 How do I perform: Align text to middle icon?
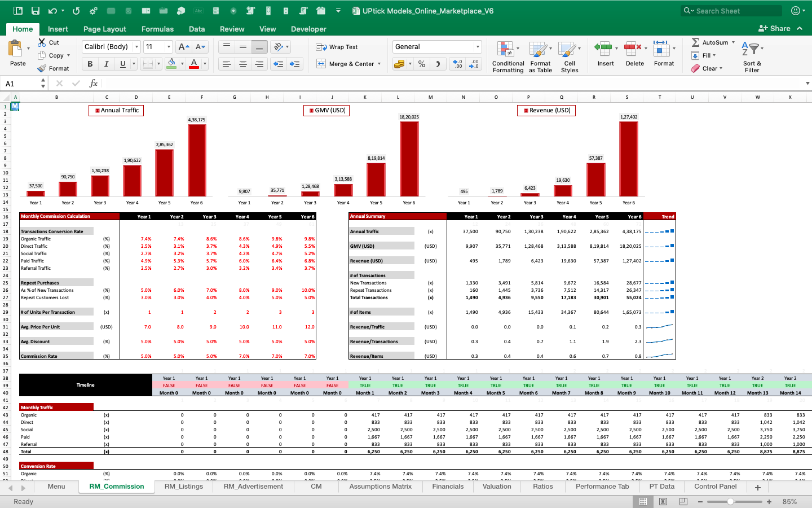coord(242,47)
